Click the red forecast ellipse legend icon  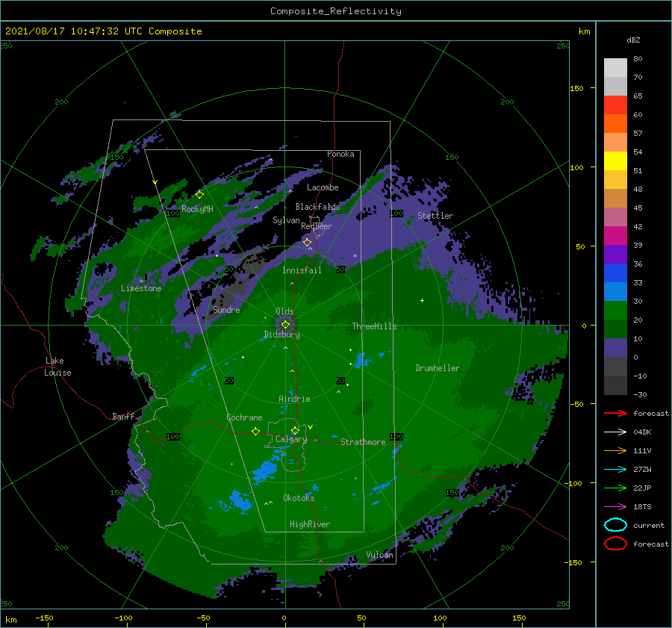pyautogui.click(x=615, y=544)
